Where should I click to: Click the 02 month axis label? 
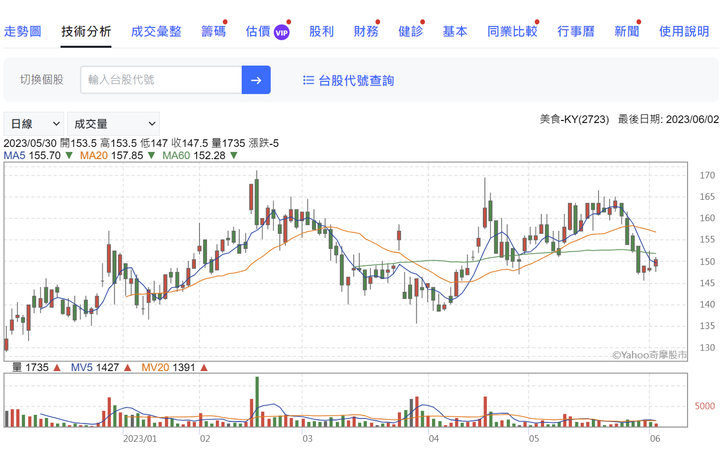coord(205,438)
